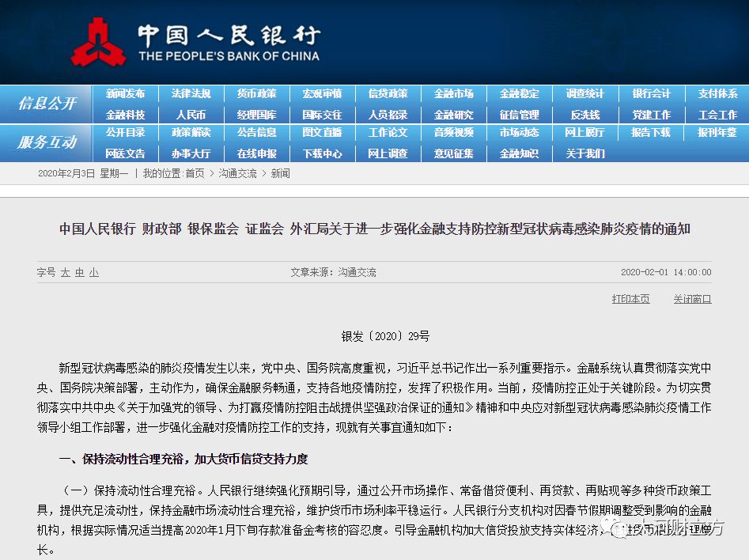749x560 pixels.
Task: Click the 关闭窗口 link
Action: tap(692, 299)
